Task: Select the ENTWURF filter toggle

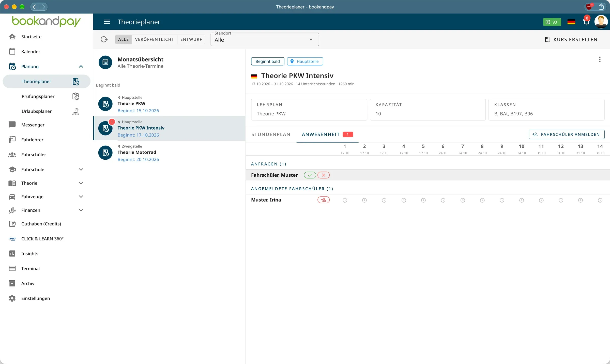Action: [x=191, y=39]
